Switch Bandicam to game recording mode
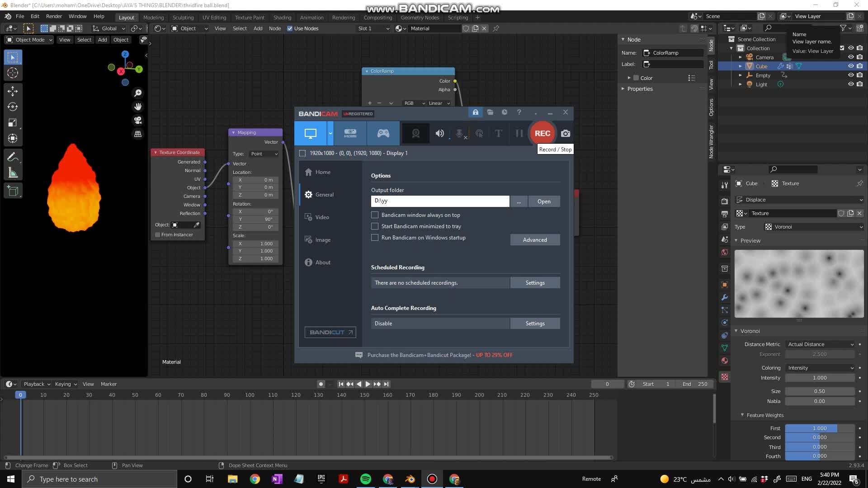 point(382,133)
